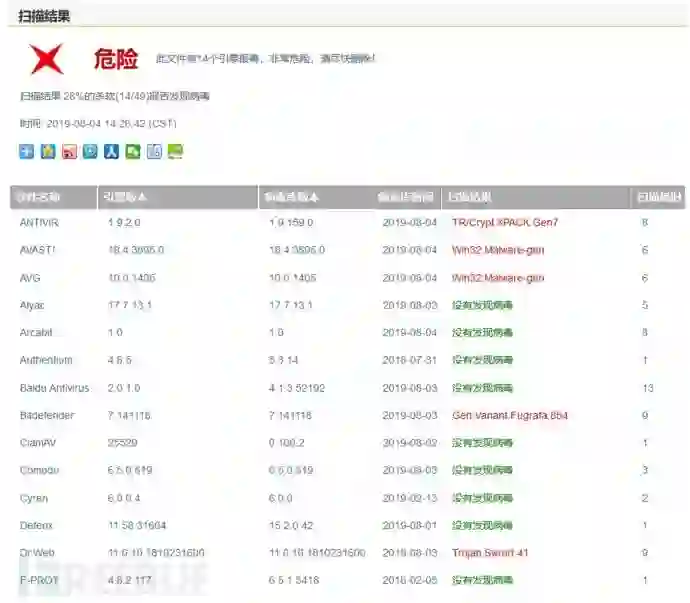Click the Cyren no-virus-found result

482,498
